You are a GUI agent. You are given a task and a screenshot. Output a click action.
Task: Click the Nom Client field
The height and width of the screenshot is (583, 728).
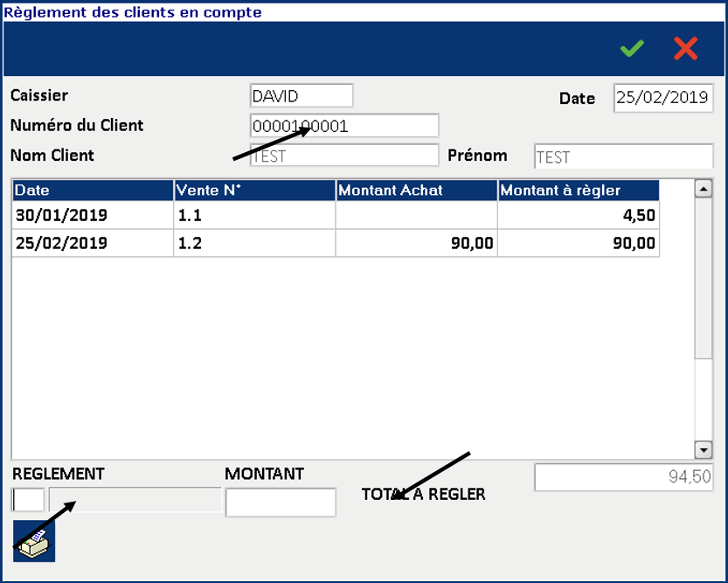coord(344,156)
